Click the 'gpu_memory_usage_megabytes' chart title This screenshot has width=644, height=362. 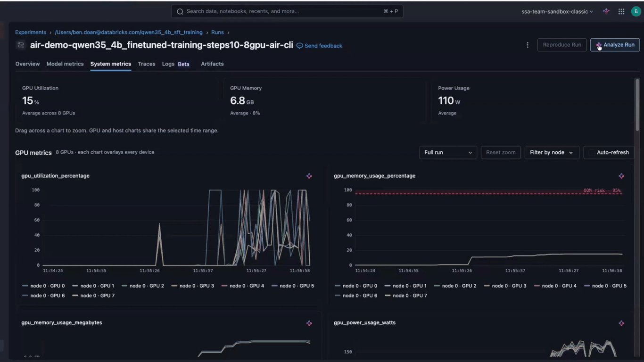(62, 323)
